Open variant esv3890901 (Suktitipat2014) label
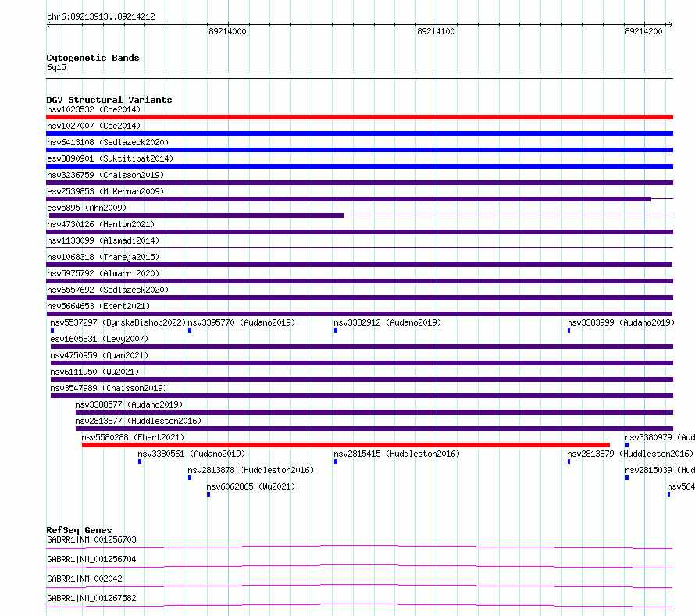695x616 pixels. [x=110, y=158]
